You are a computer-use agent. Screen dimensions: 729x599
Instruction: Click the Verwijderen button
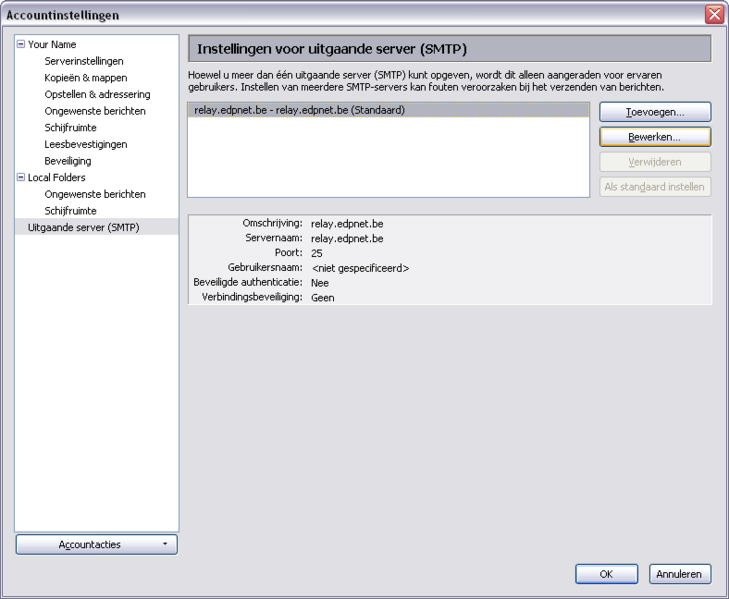click(x=655, y=162)
